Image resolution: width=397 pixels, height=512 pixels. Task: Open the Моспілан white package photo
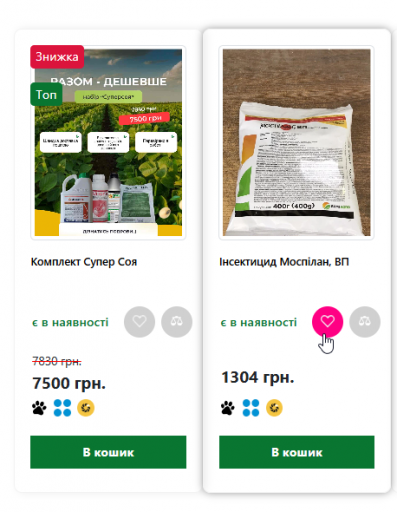click(297, 143)
